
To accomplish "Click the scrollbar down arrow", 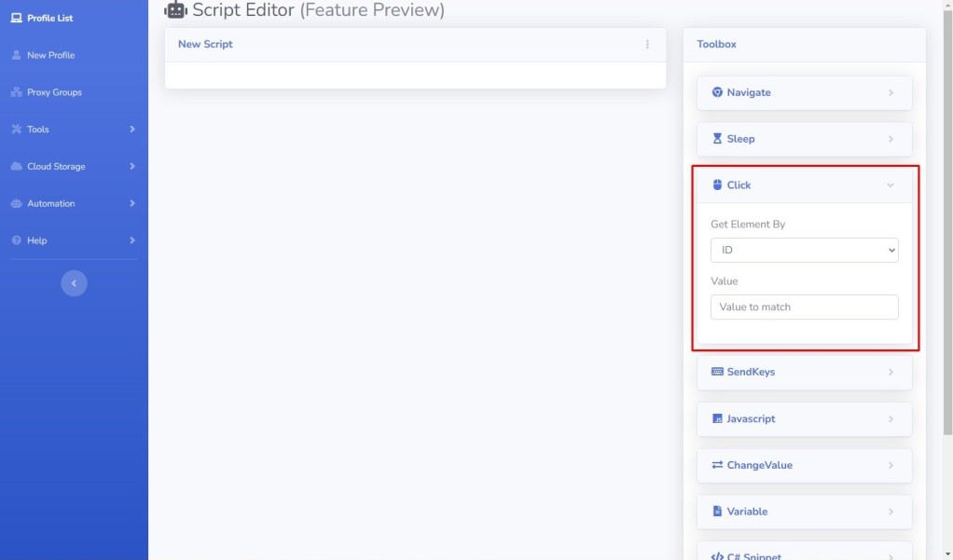I will point(947,554).
